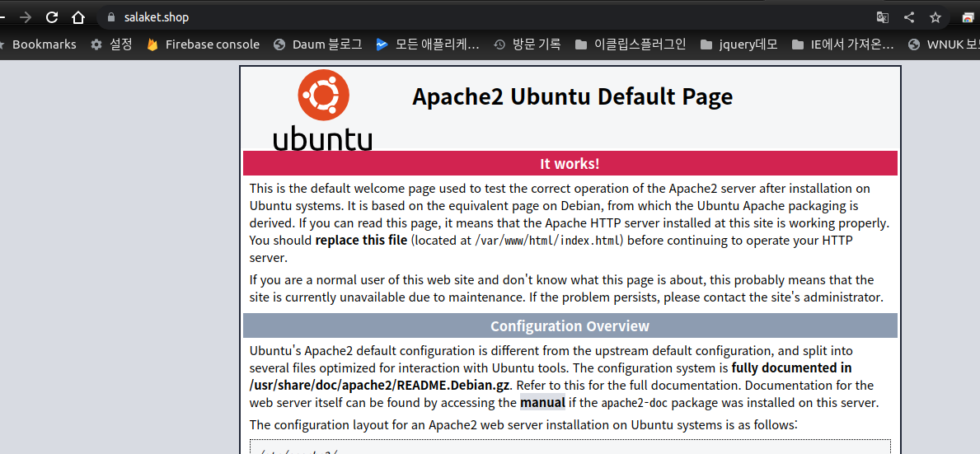This screenshot has width=980, height=454.
Task: Click the 'fully documented in' bold text
Action: [x=791, y=367]
